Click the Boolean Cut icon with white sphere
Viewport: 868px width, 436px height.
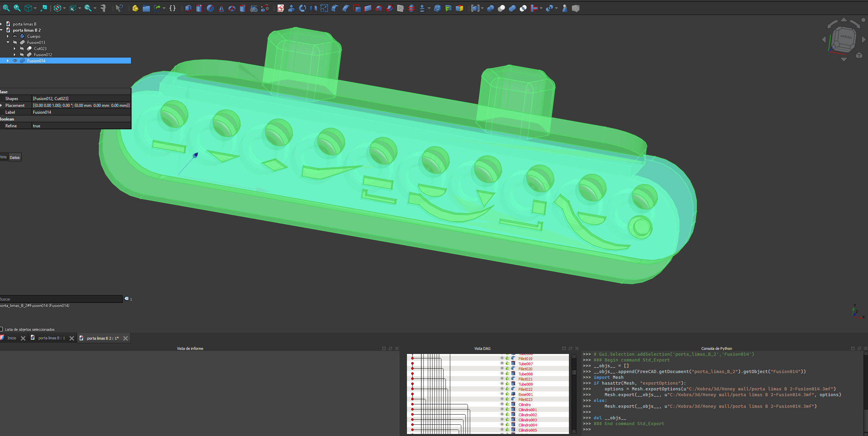pyautogui.click(x=502, y=8)
